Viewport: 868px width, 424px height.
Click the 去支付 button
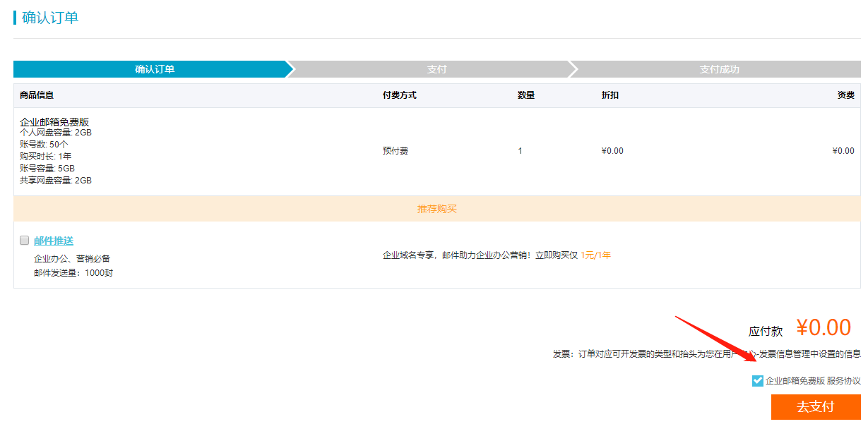[816, 407]
